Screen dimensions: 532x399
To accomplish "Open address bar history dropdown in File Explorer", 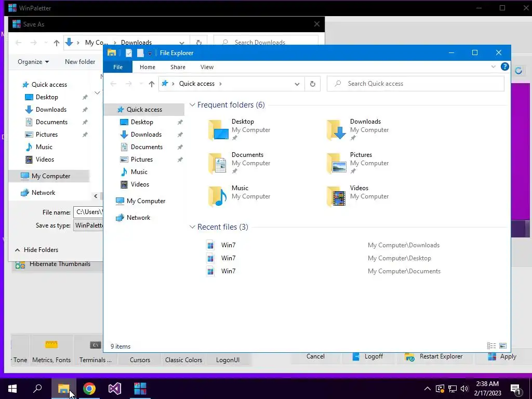I will (x=297, y=84).
